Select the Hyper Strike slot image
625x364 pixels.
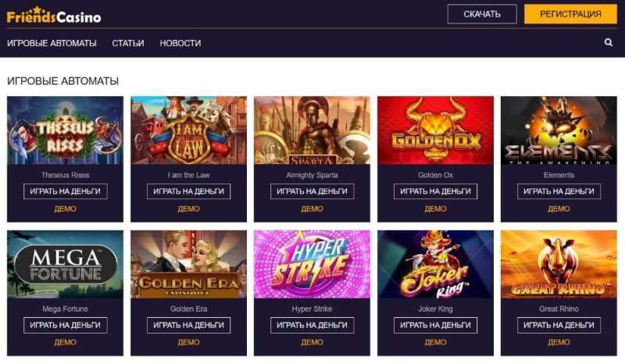point(312,264)
